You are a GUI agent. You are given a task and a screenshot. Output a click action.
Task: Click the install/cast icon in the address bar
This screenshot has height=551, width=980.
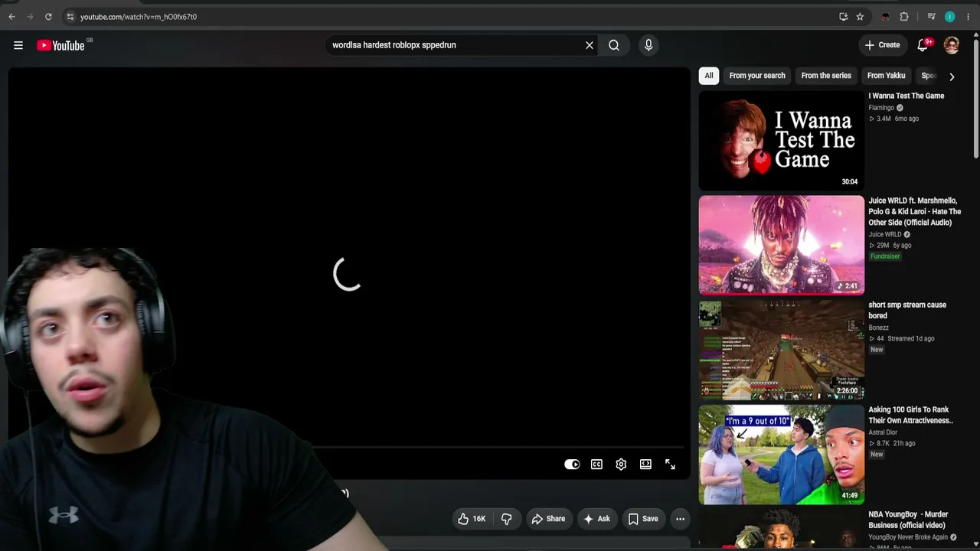(843, 17)
